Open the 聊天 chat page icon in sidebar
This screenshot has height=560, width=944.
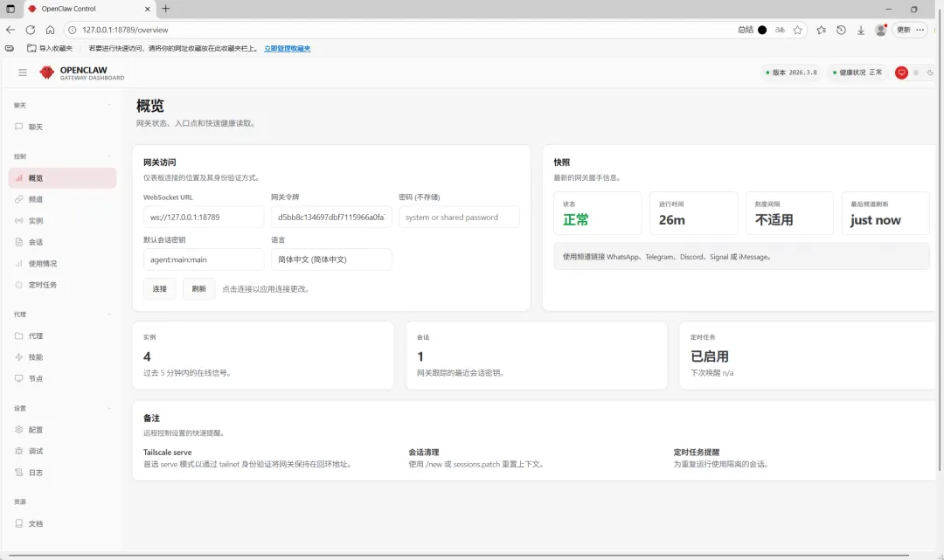click(18, 127)
